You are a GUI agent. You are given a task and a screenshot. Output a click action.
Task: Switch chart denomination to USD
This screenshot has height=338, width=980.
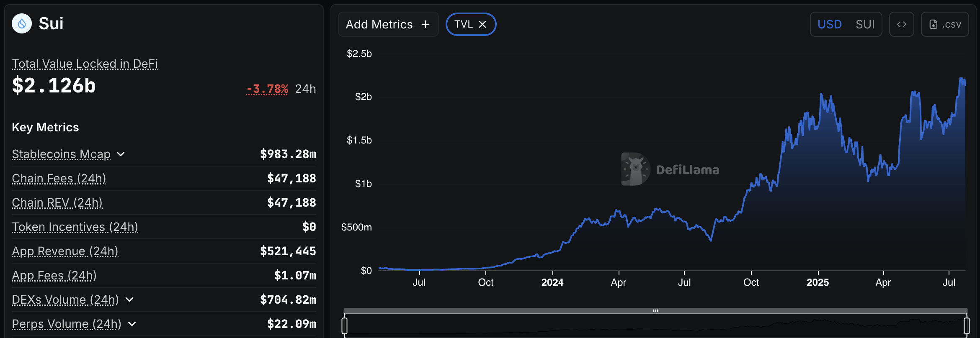point(829,25)
